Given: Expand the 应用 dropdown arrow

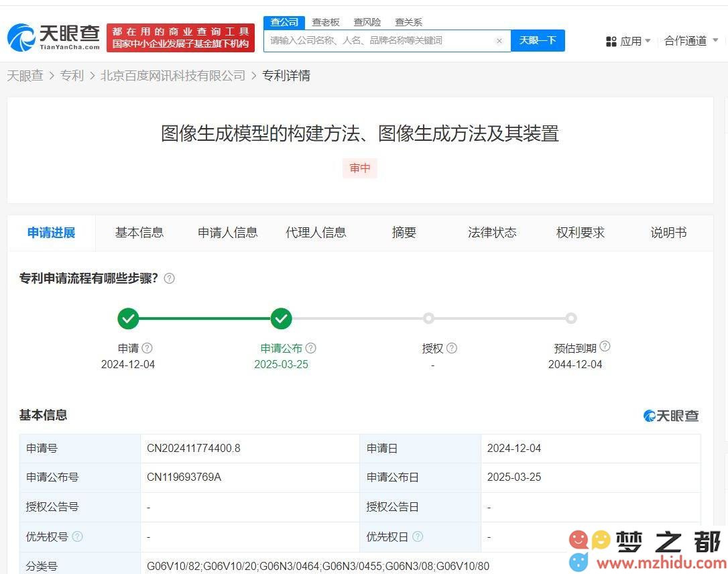Looking at the screenshot, I should click(648, 40).
